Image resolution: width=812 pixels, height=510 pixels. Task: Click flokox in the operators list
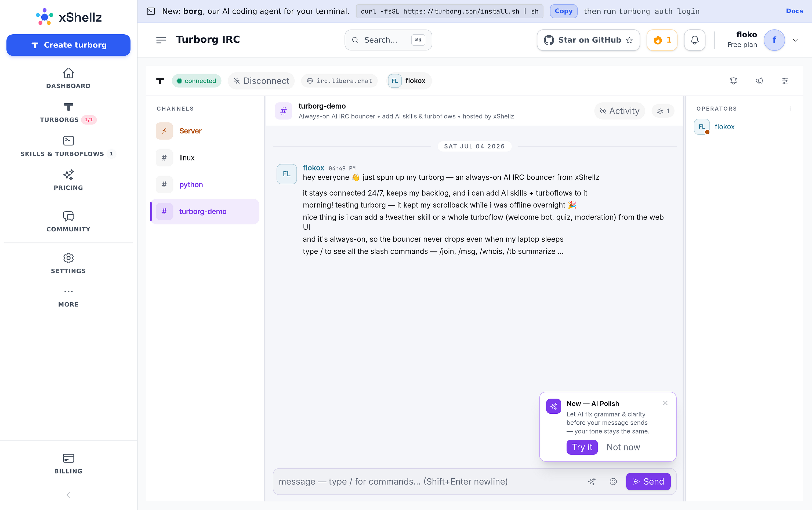pyautogui.click(x=724, y=126)
